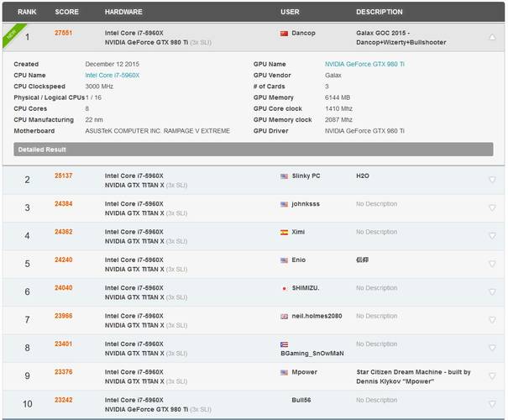The height and width of the screenshot is (420, 508).
Task: Open score 23401 result
Action: (63, 344)
